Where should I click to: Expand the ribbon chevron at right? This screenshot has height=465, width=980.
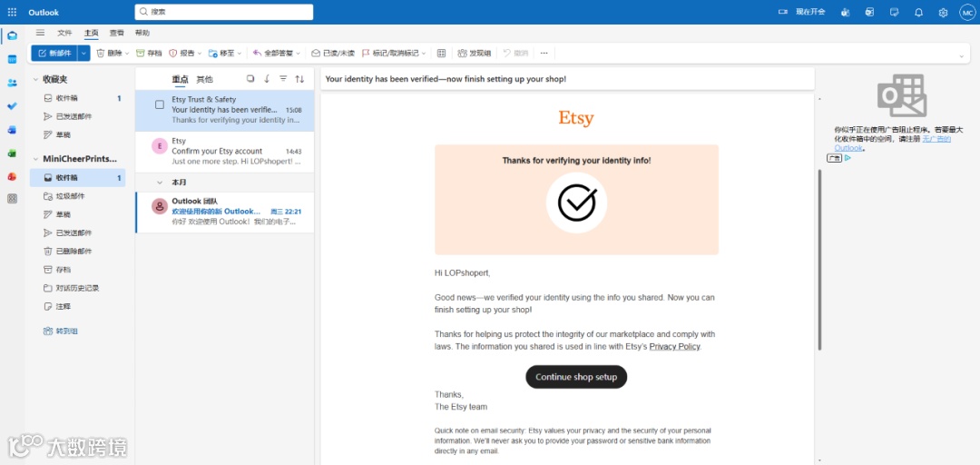(961, 56)
